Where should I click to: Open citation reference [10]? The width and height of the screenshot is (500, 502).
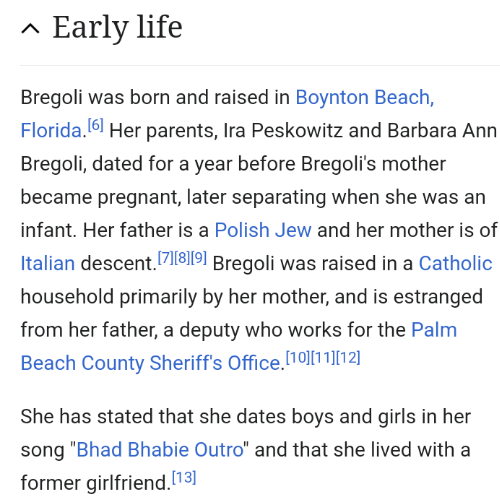tap(298, 358)
